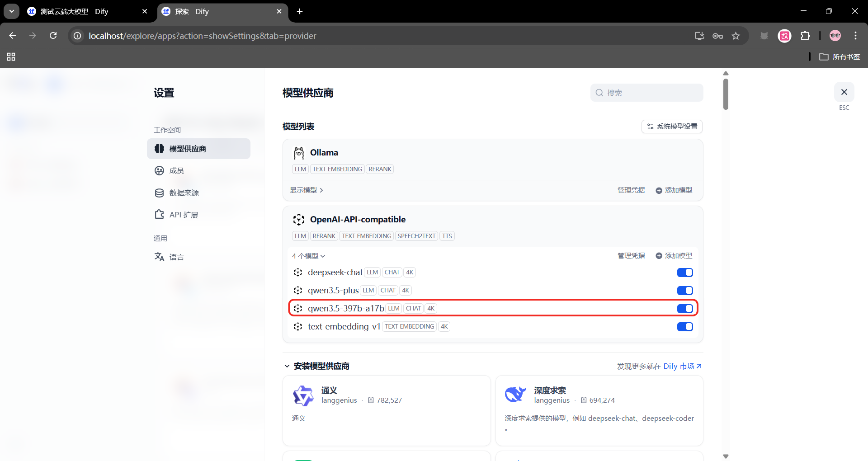Click the site information icon in address bar
868x461 pixels.
click(x=78, y=36)
